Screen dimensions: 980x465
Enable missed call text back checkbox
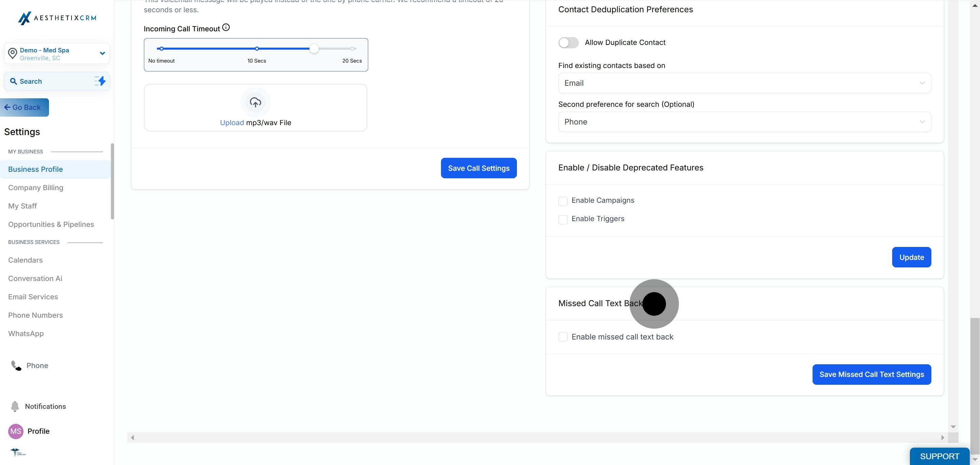(x=563, y=337)
